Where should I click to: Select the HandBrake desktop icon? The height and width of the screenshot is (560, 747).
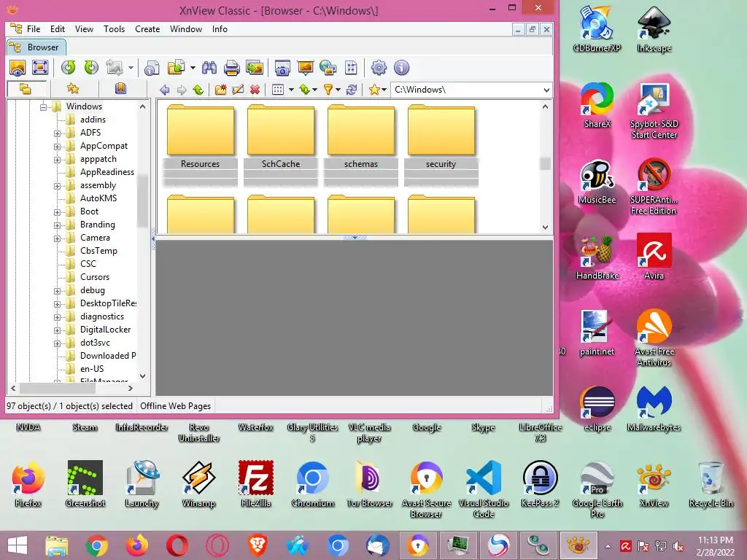597,257
